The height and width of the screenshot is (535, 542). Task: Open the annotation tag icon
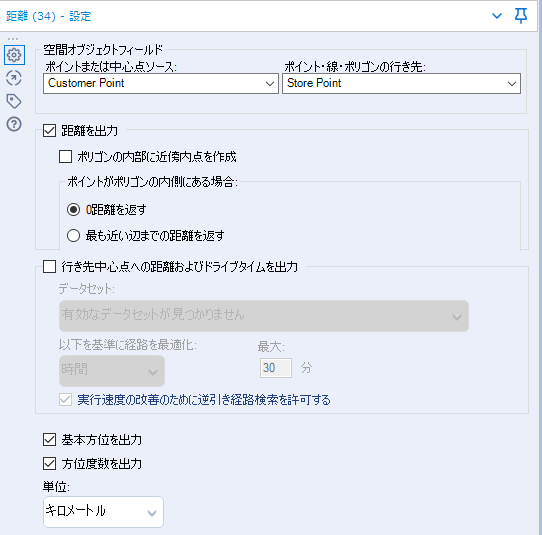click(14, 101)
